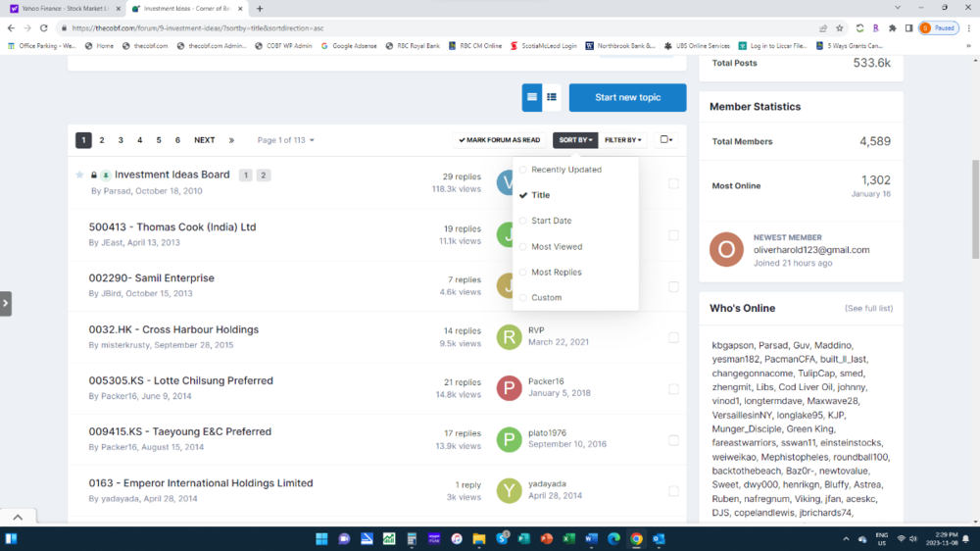
Task: Jump to page 2 of Investment Ideas Board topic
Action: pyautogui.click(x=263, y=175)
